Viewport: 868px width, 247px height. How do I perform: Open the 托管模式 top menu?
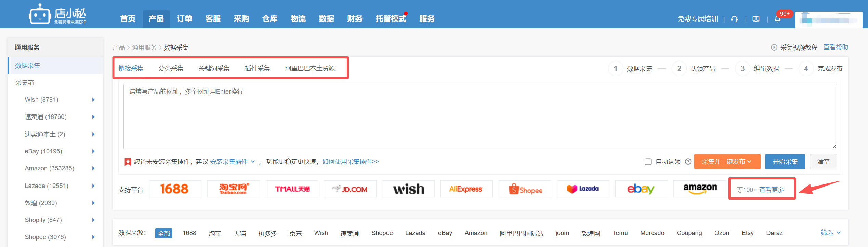coord(391,19)
